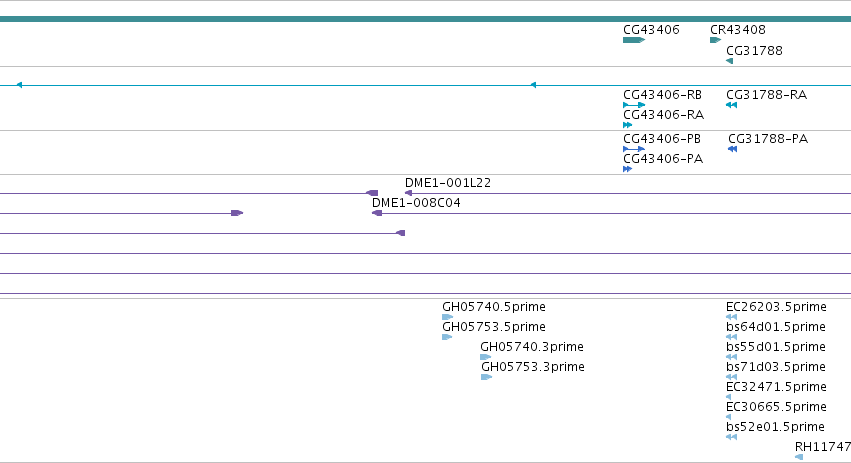851x463 pixels.
Task: Click the bs52e01.5prime EST arrow
Action: pyautogui.click(x=731, y=437)
